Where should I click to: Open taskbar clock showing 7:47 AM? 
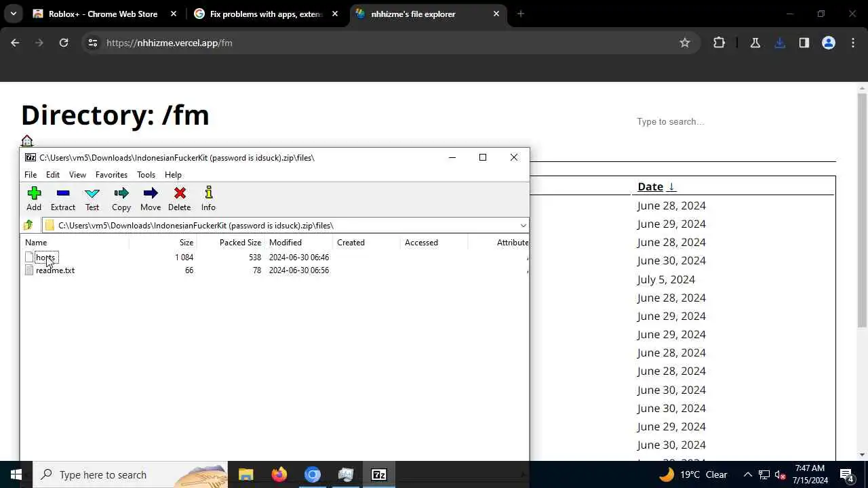click(x=810, y=474)
